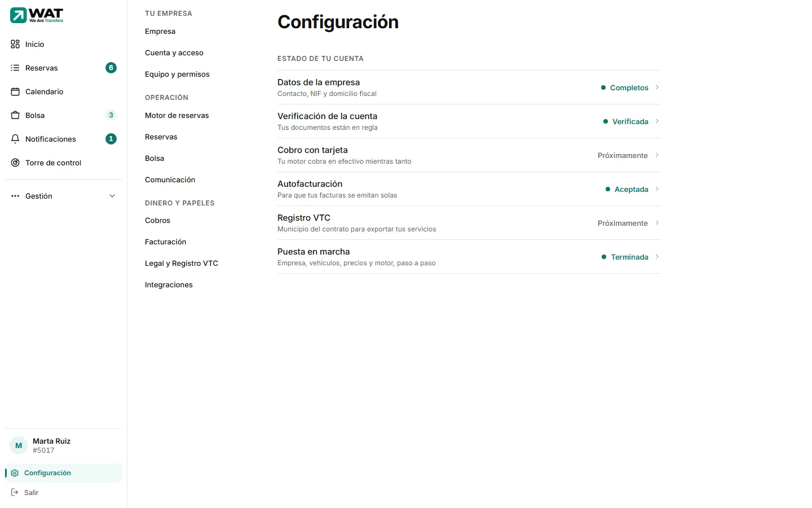The height and width of the screenshot is (508, 812).
Task: Open Inicio via its grid icon
Action: (15, 44)
